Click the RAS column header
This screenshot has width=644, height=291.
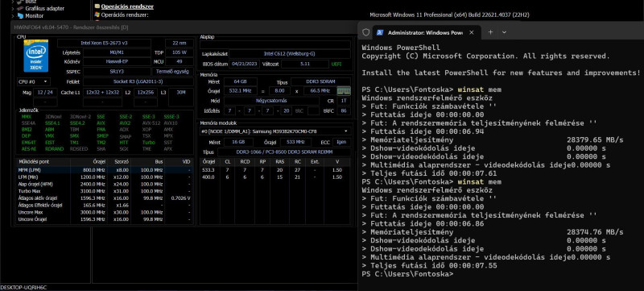coord(279,162)
